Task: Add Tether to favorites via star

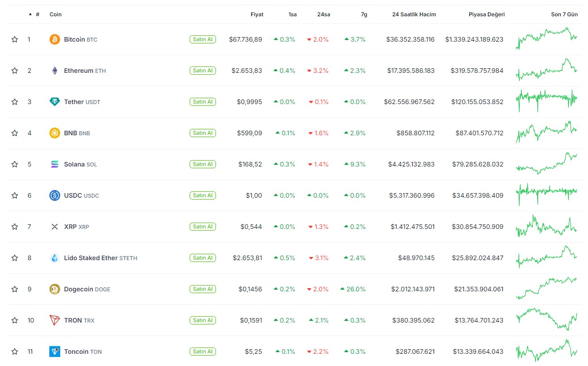Action: pos(14,102)
